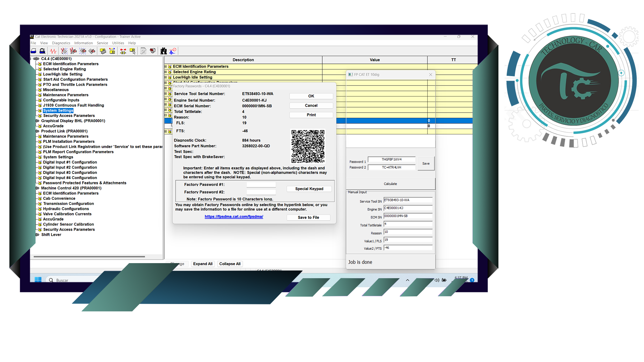Click the Description column header

pos(243,60)
